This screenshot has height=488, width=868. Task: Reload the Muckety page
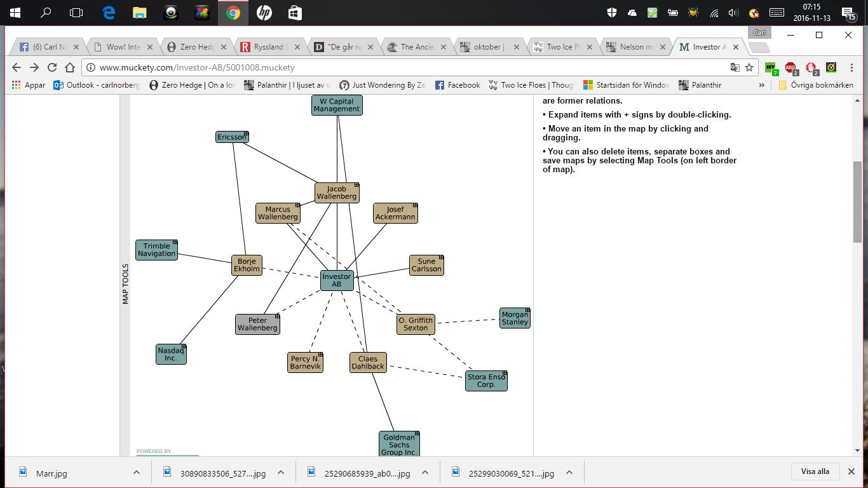(x=52, y=67)
